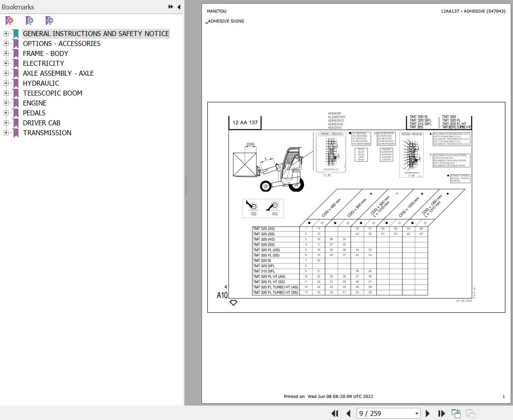This screenshot has width=513, height=420.
Task: Click the _ADHESIVE SIGNS heading in the document
Action: [x=225, y=21]
